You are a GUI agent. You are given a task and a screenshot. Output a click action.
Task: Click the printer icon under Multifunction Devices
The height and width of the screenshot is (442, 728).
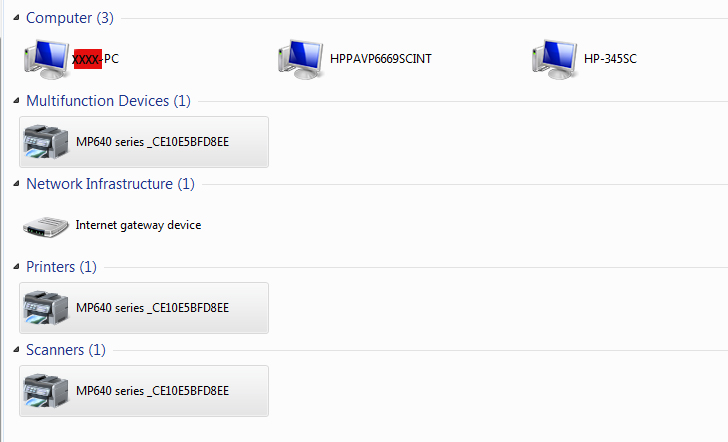pyautogui.click(x=46, y=142)
